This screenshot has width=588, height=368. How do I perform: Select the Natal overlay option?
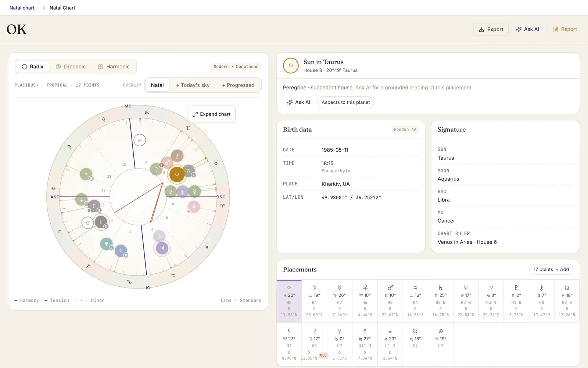click(x=157, y=85)
